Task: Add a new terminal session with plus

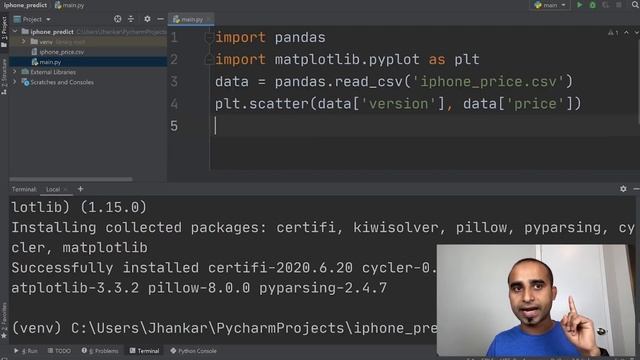Action: click(80, 189)
